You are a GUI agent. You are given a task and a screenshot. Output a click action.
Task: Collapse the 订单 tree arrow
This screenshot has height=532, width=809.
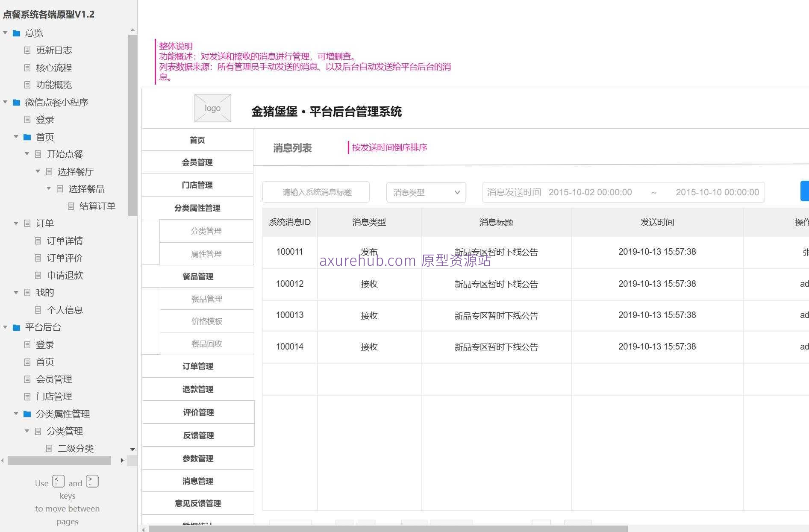16,223
